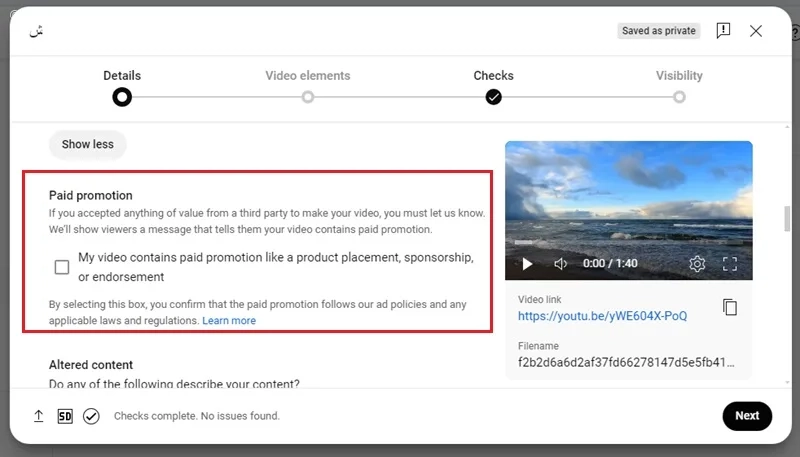Enter fullscreen in the video preview
The width and height of the screenshot is (800, 457).
point(730,264)
